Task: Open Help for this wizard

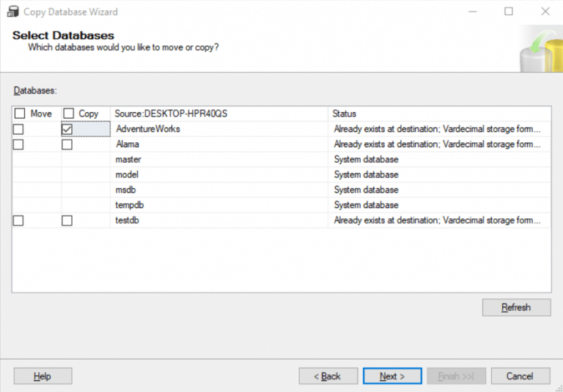Action: [x=43, y=376]
